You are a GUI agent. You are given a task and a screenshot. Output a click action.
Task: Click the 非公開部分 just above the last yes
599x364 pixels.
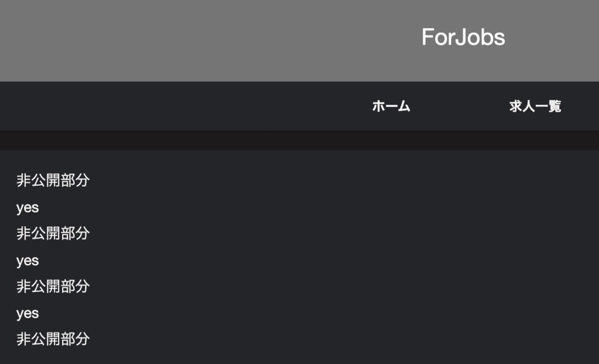[53, 287]
